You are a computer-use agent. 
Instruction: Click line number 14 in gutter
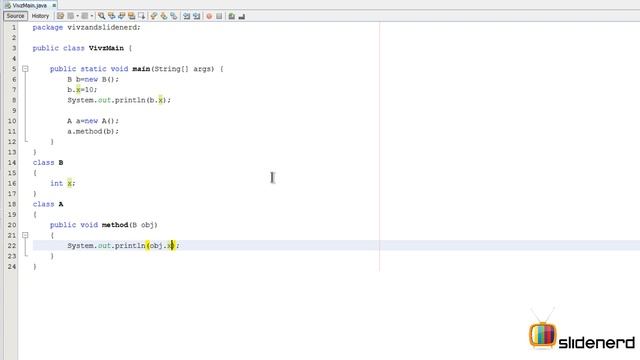tap(12, 162)
